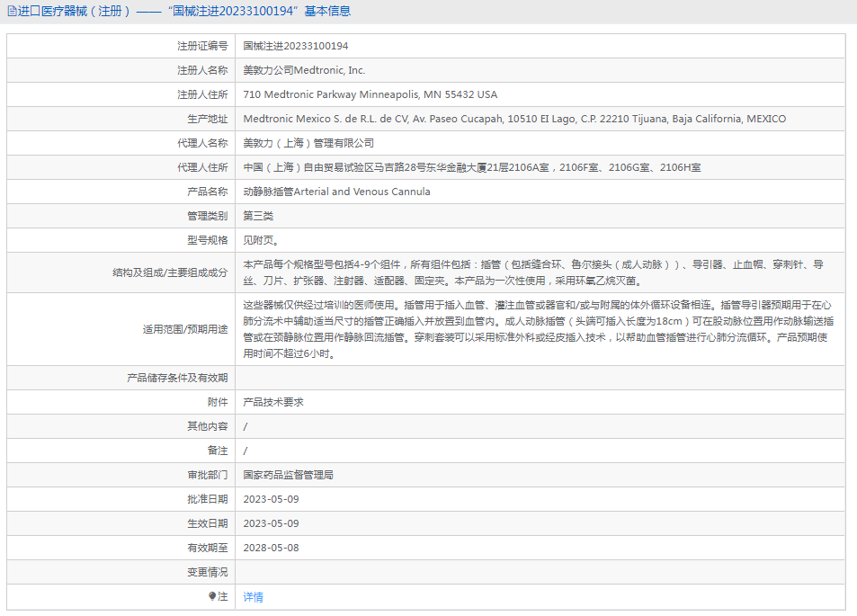Select expiry date 2028-05-08
Screen dimensions: 857x616
pos(271,548)
